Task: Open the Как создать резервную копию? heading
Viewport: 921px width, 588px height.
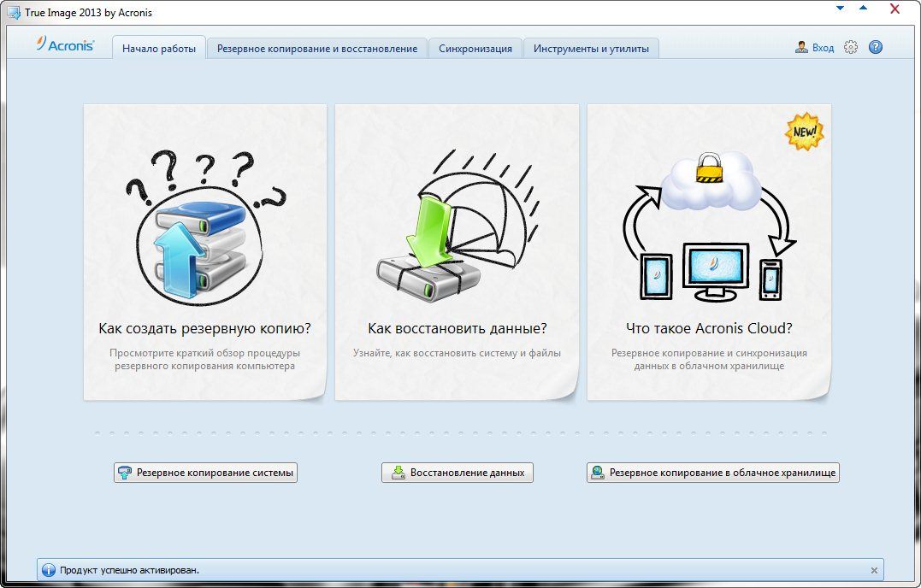Action: click(x=204, y=328)
